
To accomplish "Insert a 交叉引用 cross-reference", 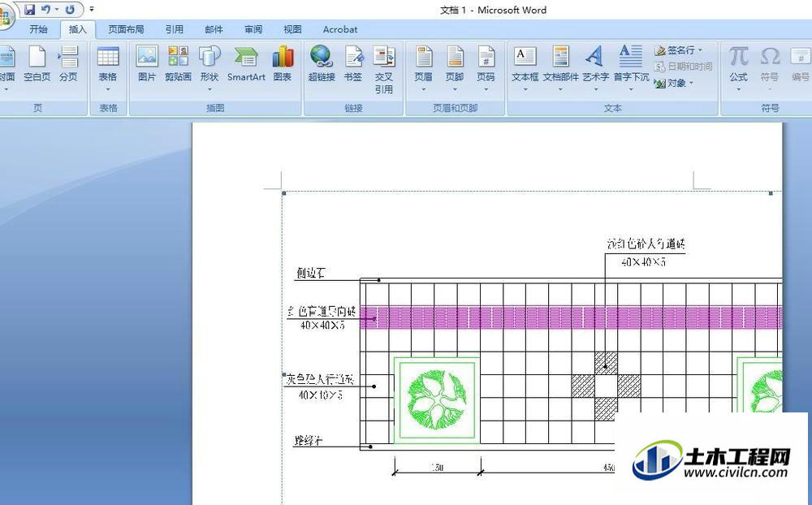I will coord(384,69).
